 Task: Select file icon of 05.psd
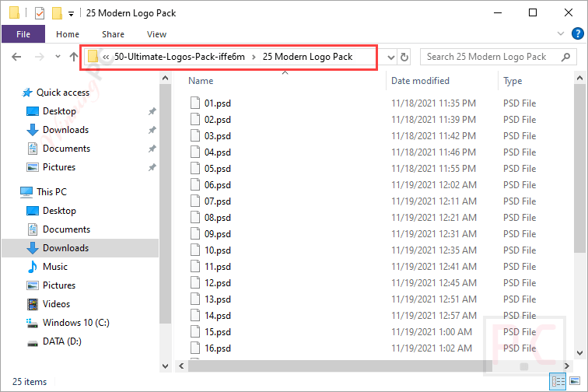coord(195,168)
